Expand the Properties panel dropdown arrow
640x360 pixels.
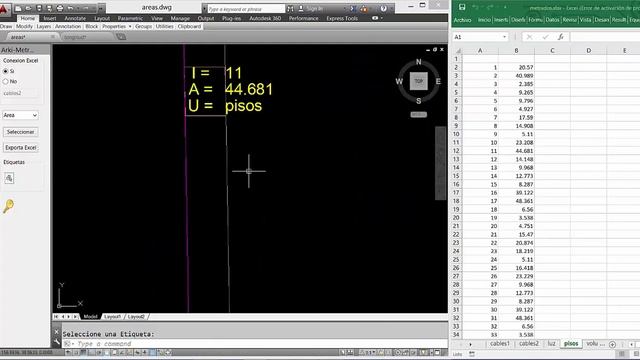point(130,26)
